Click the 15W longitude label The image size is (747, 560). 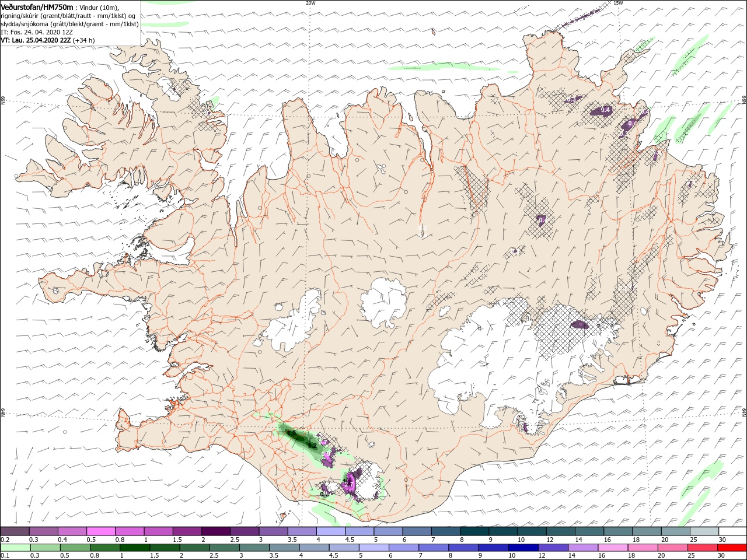pyautogui.click(x=618, y=3)
